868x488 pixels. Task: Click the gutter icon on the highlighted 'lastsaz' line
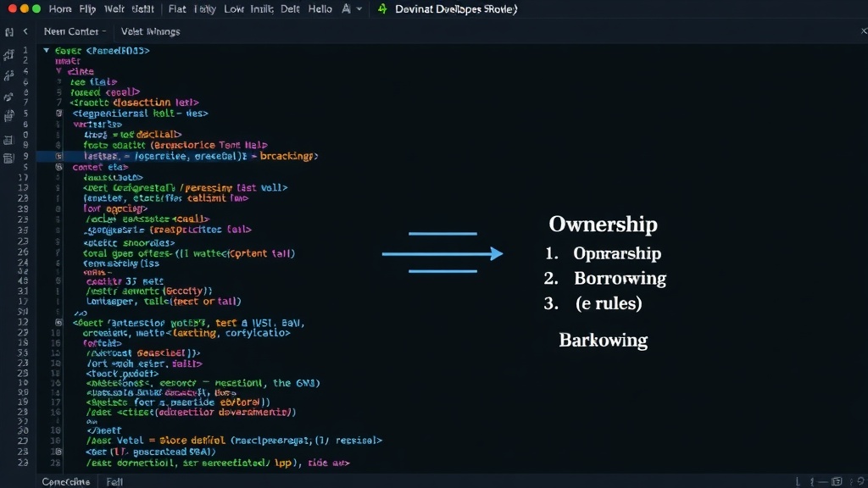pyautogui.click(x=58, y=156)
